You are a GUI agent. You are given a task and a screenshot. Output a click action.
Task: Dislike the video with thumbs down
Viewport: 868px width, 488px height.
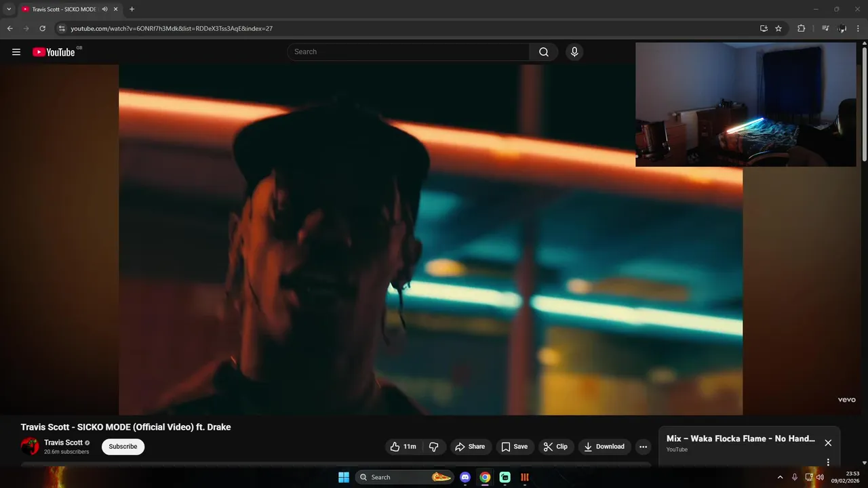point(434,447)
